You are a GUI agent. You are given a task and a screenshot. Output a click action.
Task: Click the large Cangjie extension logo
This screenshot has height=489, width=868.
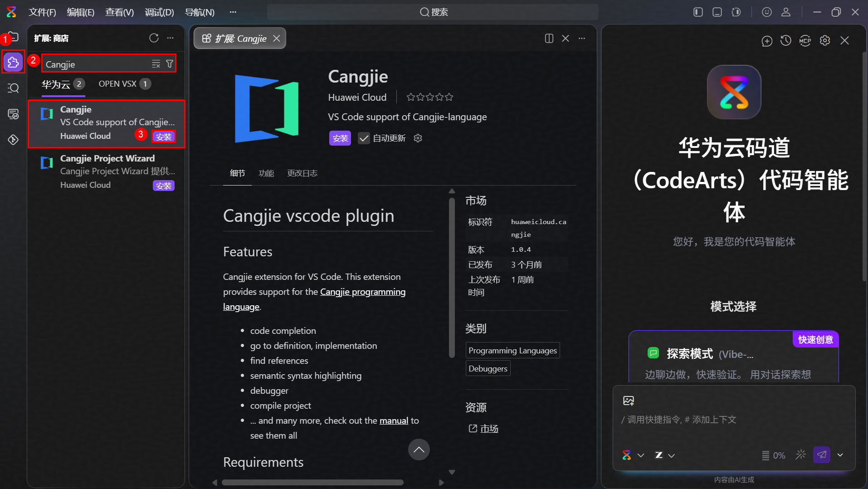click(x=267, y=109)
